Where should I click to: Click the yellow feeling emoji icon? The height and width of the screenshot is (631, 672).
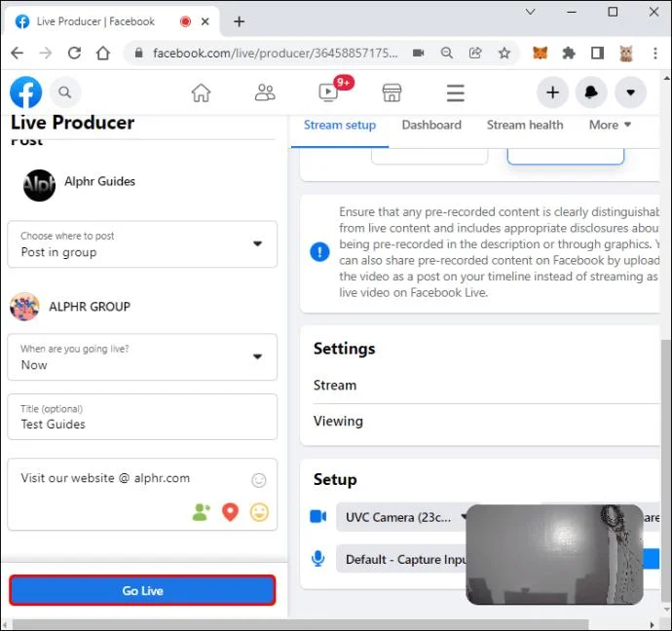pos(259,512)
